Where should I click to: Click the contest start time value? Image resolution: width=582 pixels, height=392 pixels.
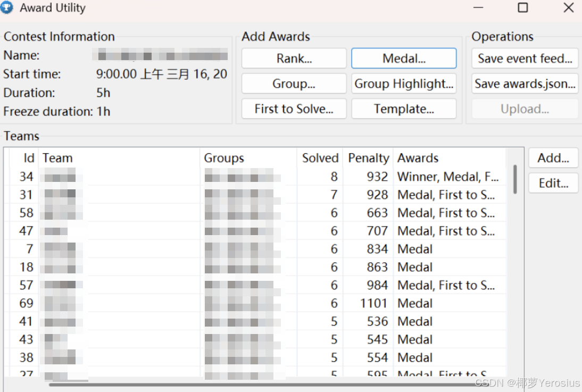tap(162, 74)
